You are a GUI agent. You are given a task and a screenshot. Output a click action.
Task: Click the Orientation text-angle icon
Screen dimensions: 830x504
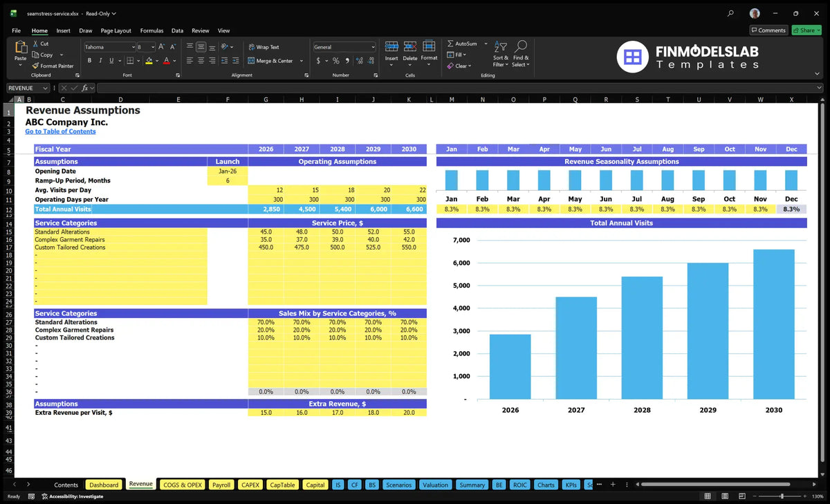pyautogui.click(x=225, y=47)
